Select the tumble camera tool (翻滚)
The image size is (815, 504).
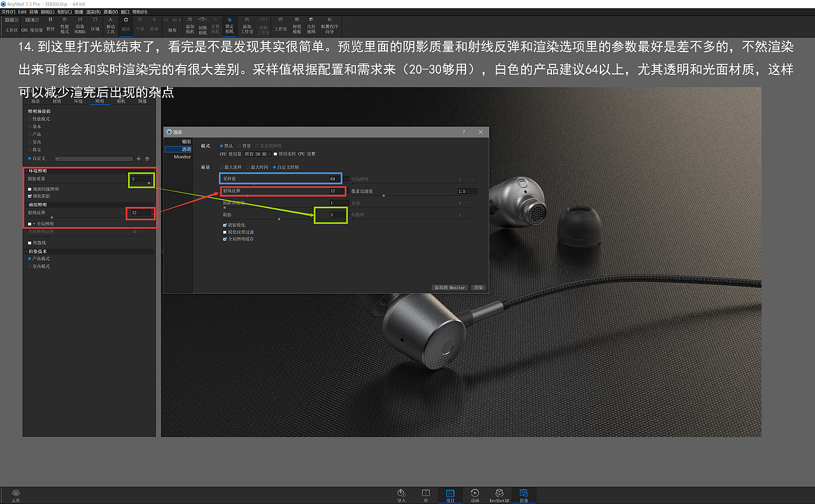click(x=126, y=25)
